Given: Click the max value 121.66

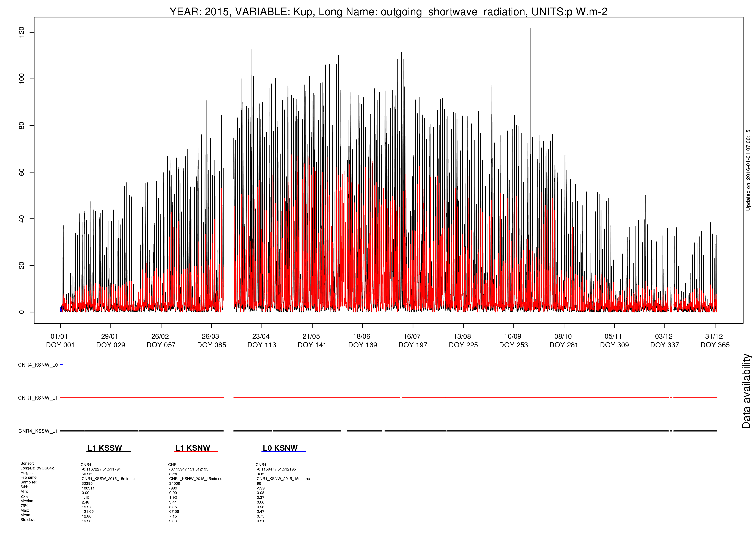Looking at the screenshot, I should point(88,512).
